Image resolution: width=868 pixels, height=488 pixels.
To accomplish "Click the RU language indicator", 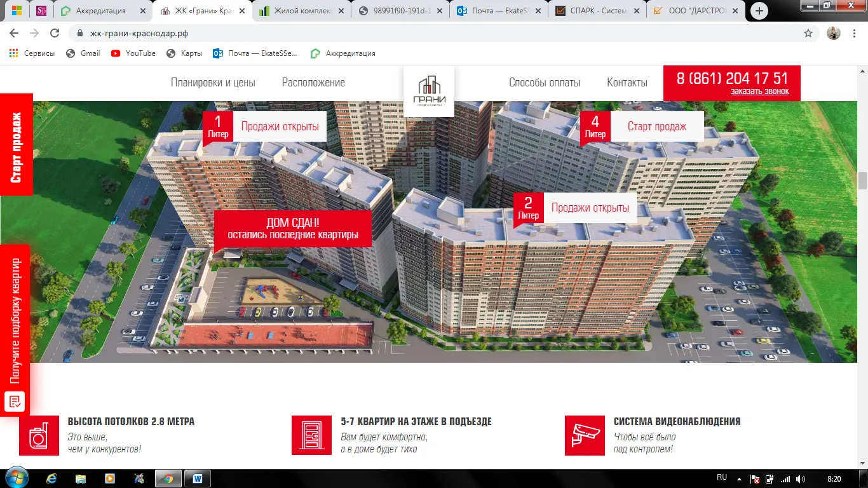I will click(722, 477).
